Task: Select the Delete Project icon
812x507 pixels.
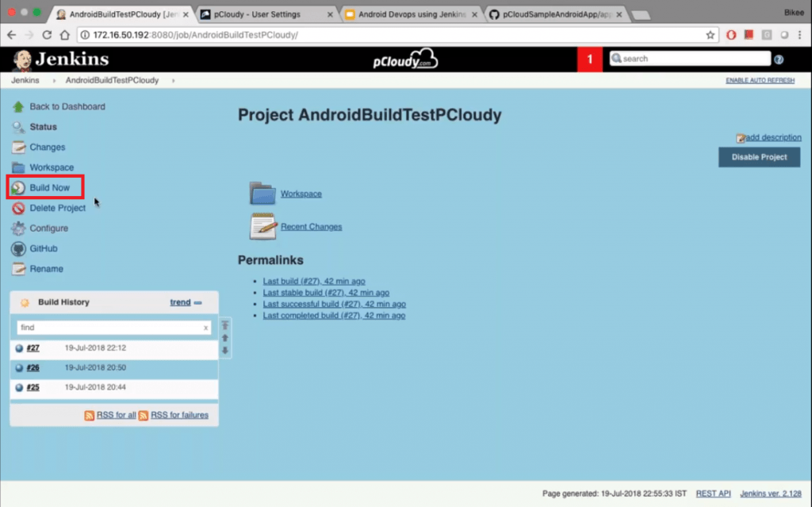Action: click(17, 207)
